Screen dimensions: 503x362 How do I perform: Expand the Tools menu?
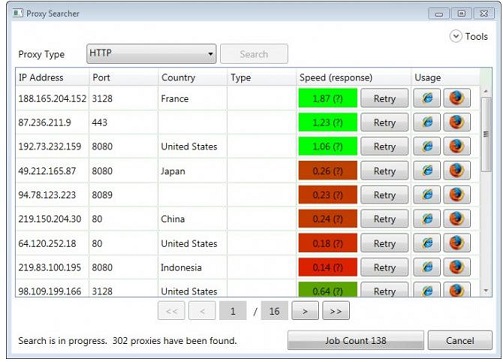click(x=469, y=36)
